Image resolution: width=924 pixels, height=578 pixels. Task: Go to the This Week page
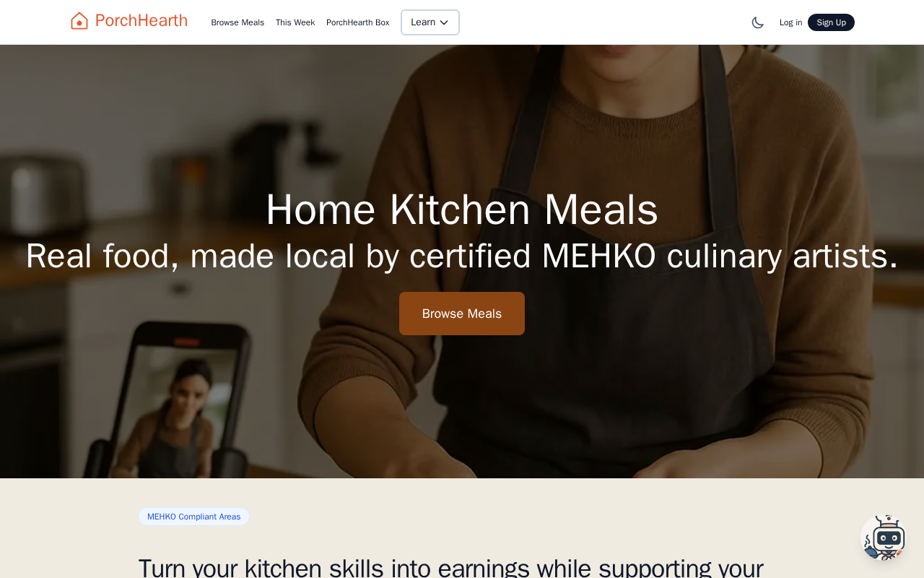click(295, 22)
